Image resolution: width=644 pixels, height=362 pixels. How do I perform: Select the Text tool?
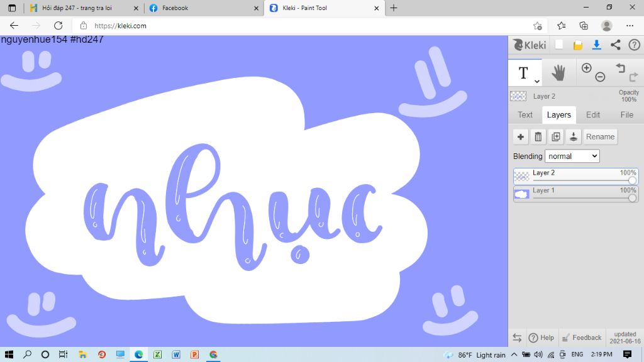tap(523, 73)
